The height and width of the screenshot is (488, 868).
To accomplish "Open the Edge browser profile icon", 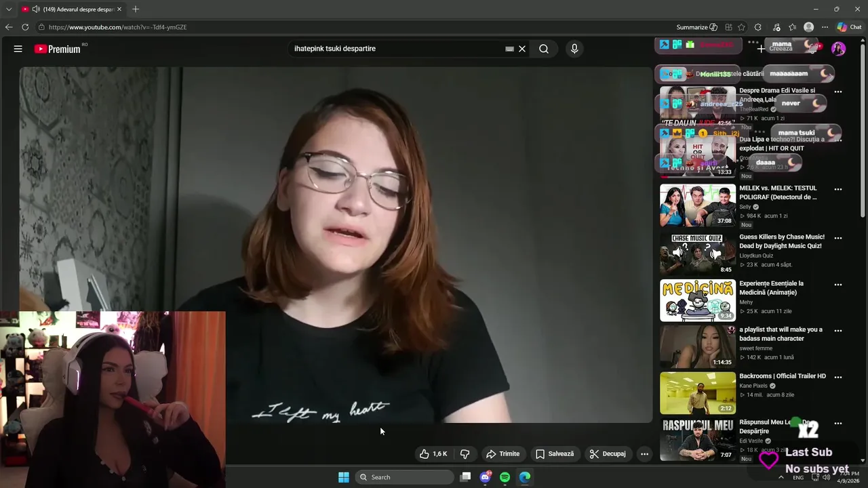I will [808, 27].
